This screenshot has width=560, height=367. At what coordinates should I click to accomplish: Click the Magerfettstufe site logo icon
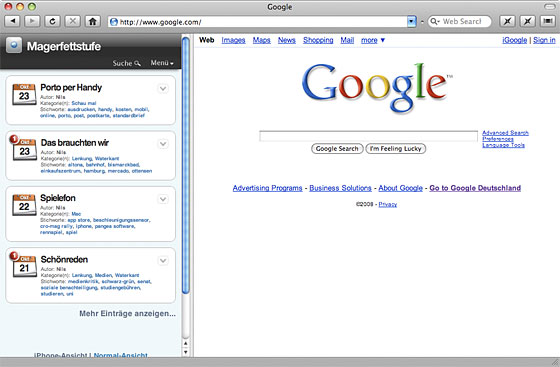coord(14,45)
